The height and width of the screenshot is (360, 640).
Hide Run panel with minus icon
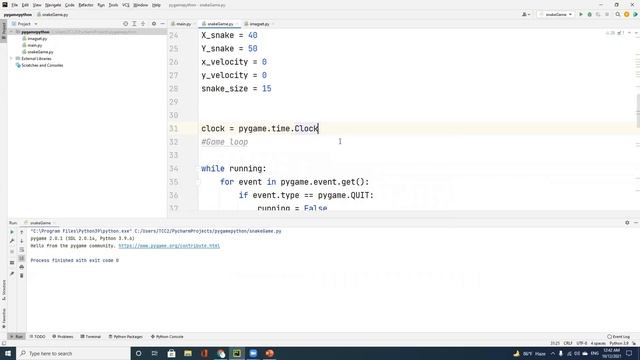pos(636,223)
